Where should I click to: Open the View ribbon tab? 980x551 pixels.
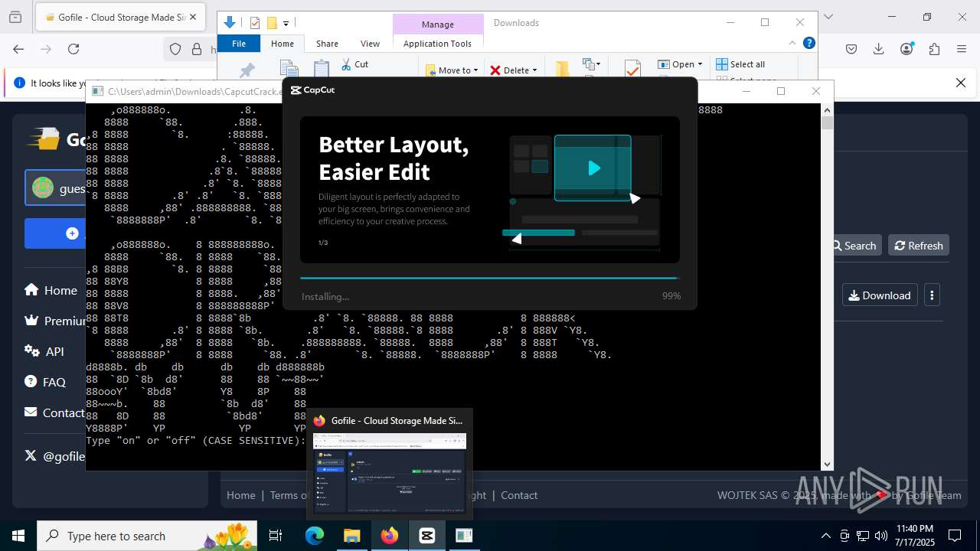pos(370,44)
